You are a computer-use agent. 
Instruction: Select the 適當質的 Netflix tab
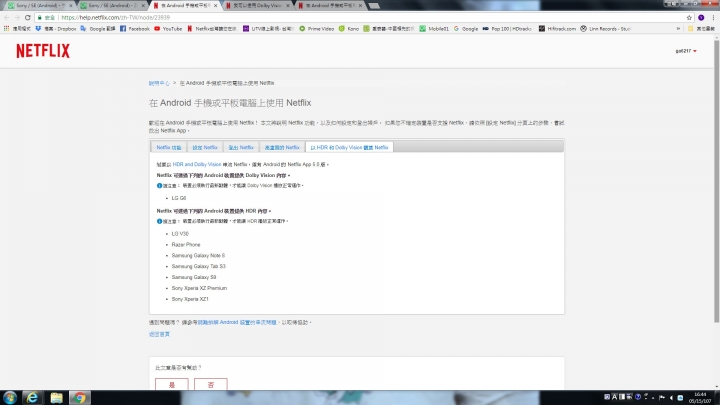[x=282, y=147]
